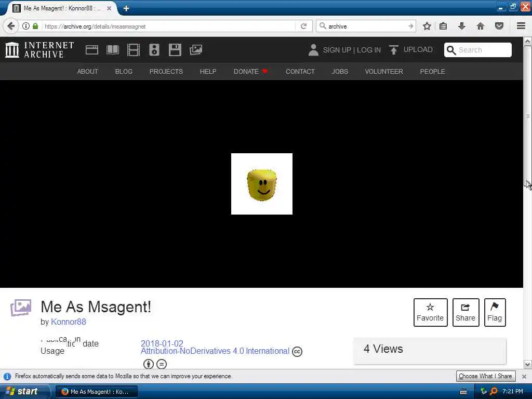Open the Downloads arrow icon

(x=461, y=26)
